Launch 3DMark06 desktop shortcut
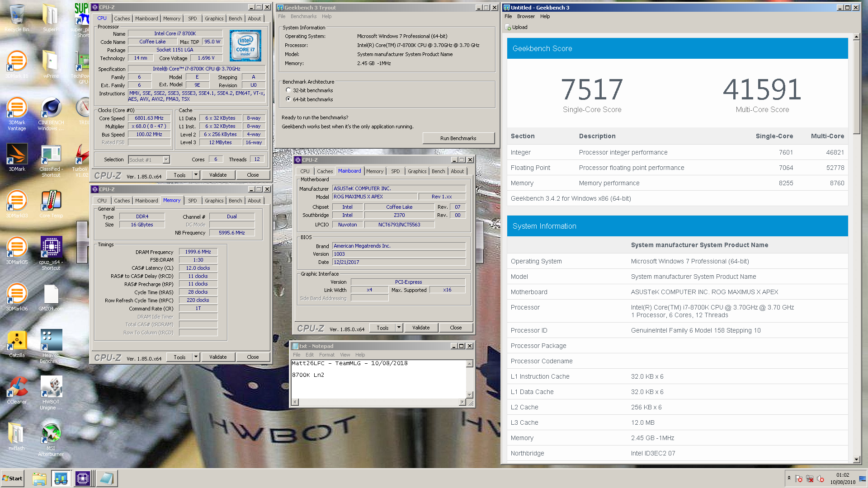 pos(17,297)
